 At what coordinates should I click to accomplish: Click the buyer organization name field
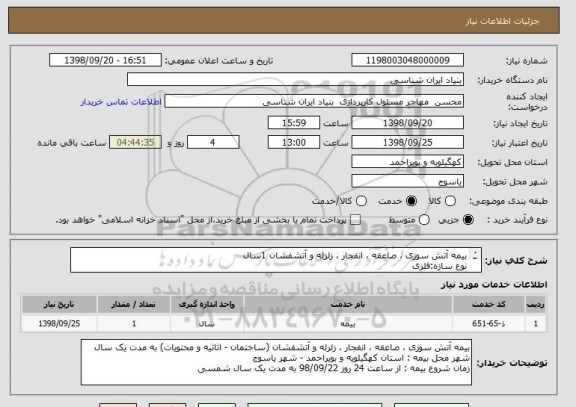point(295,79)
